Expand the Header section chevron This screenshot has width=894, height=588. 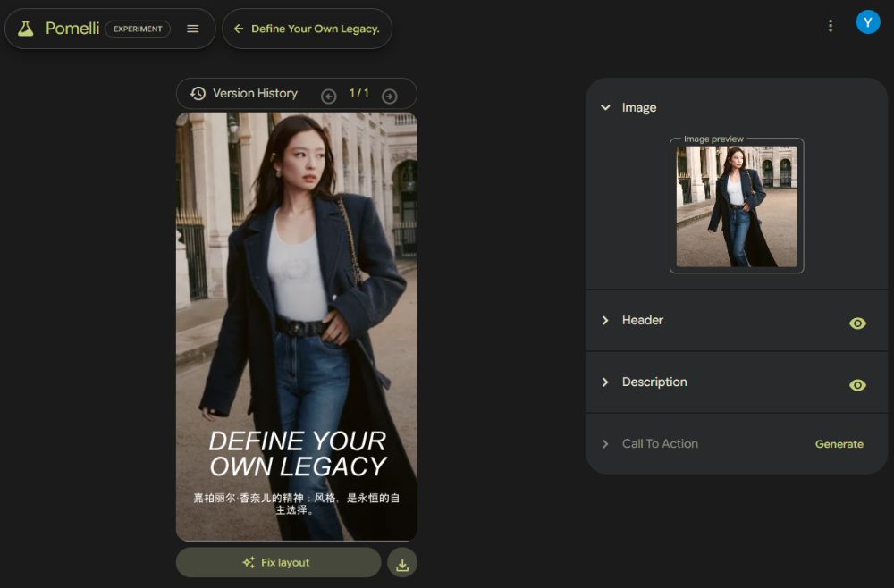pyautogui.click(x=605, y=320)
